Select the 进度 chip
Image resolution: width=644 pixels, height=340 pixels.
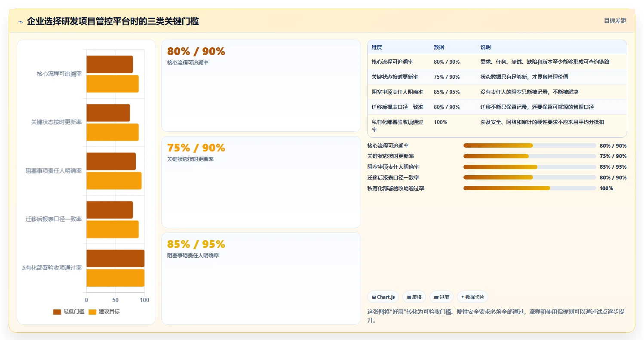442,297
